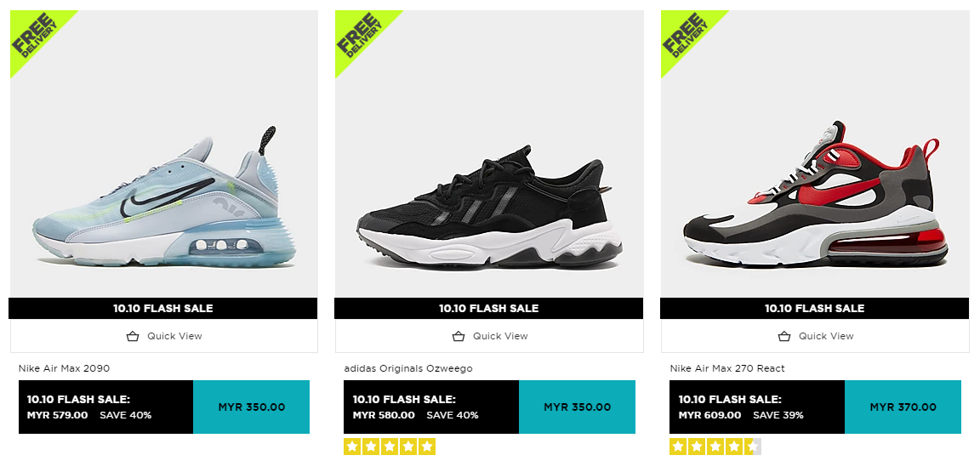Click five-star rating under adidas Ozweego
The width and height of the screenshot is (980, 461).
(390, 447)
